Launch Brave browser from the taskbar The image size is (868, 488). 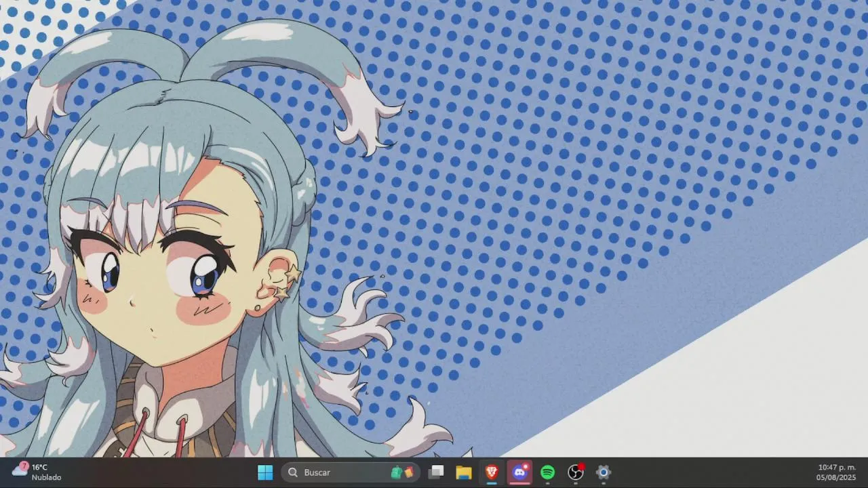[x=492, y=472]
